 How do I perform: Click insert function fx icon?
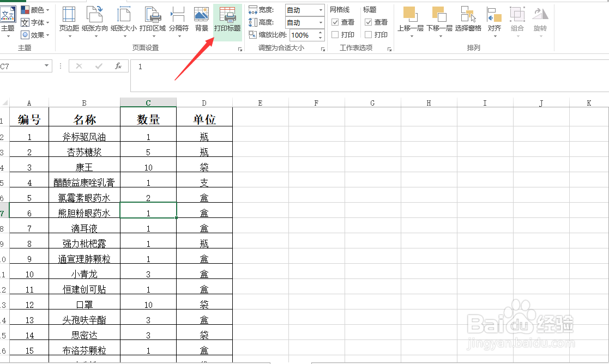click(118, 66)
